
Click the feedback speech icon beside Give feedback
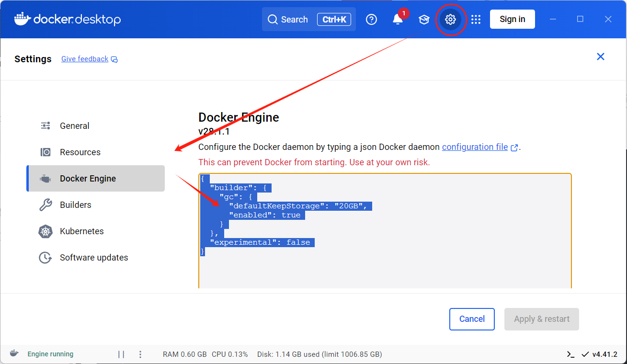point(114,59)
